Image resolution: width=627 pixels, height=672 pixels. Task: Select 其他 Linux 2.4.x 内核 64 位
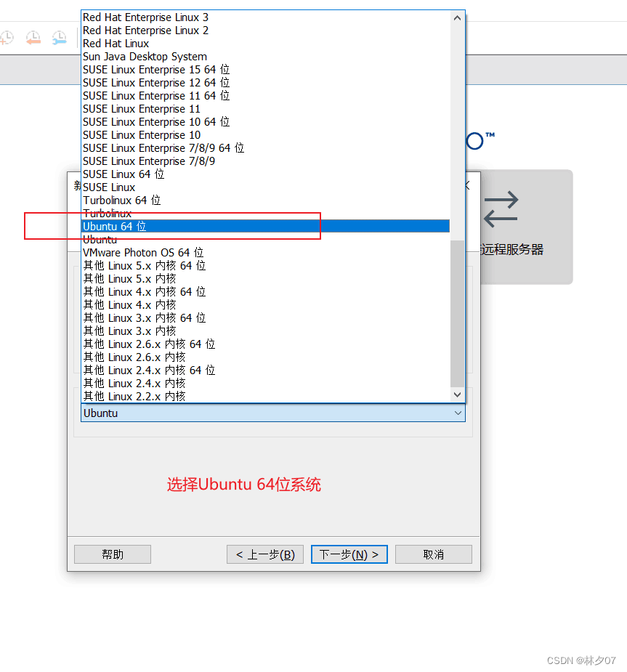coord(265,371)
